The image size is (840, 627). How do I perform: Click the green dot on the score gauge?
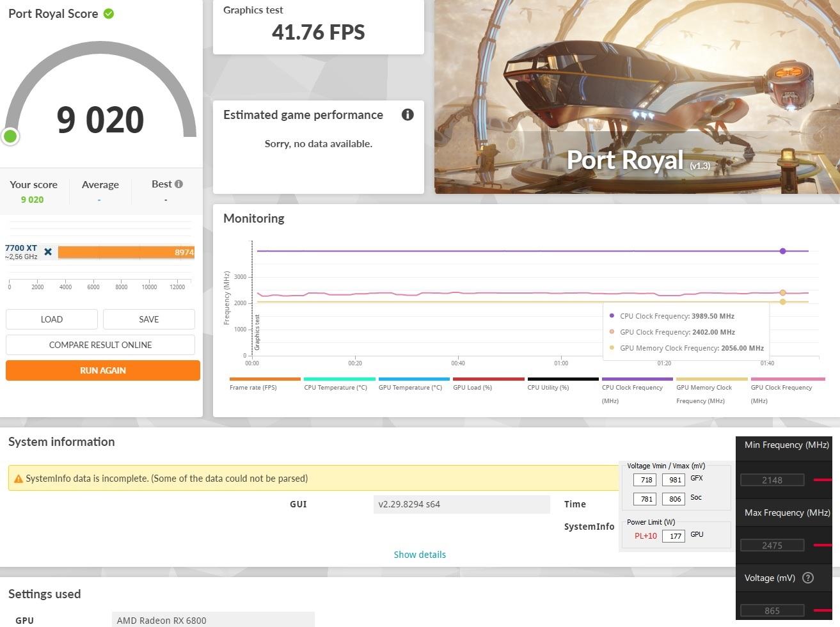pos(10,136)
